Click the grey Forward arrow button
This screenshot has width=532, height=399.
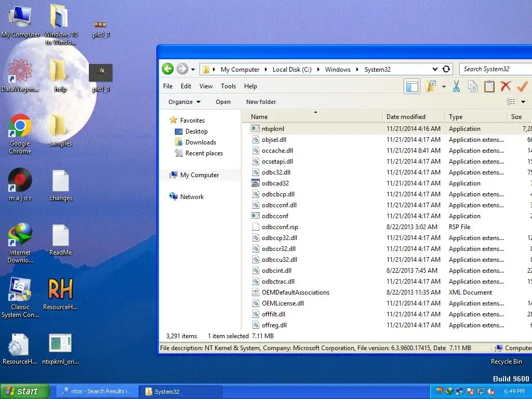182,69
